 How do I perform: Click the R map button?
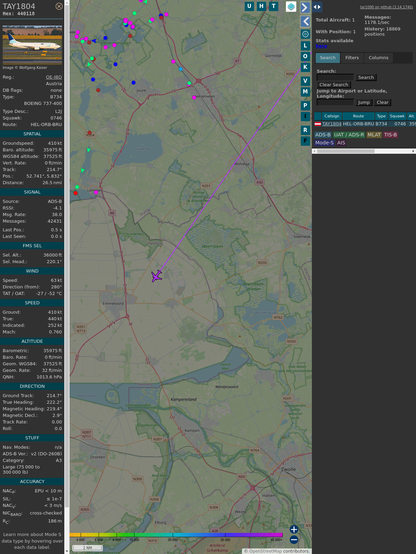(x=305, y=130)
